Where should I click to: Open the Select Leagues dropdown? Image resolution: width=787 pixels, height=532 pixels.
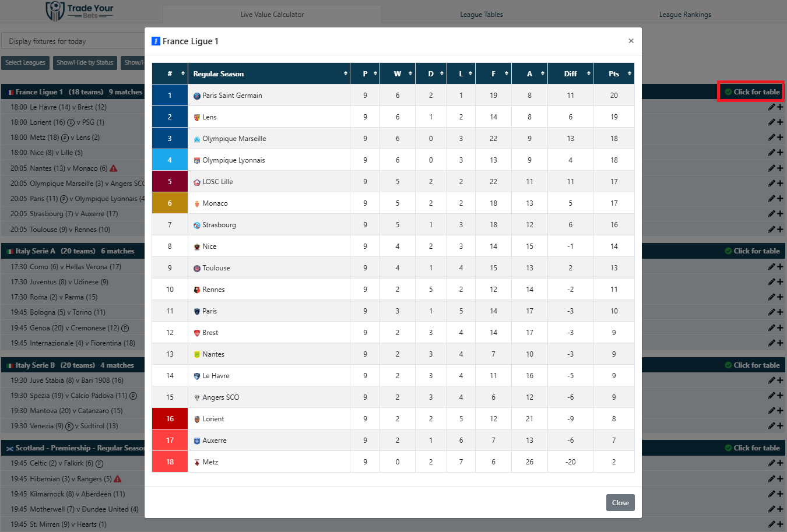pyautogui.click(x=25, y=63)
